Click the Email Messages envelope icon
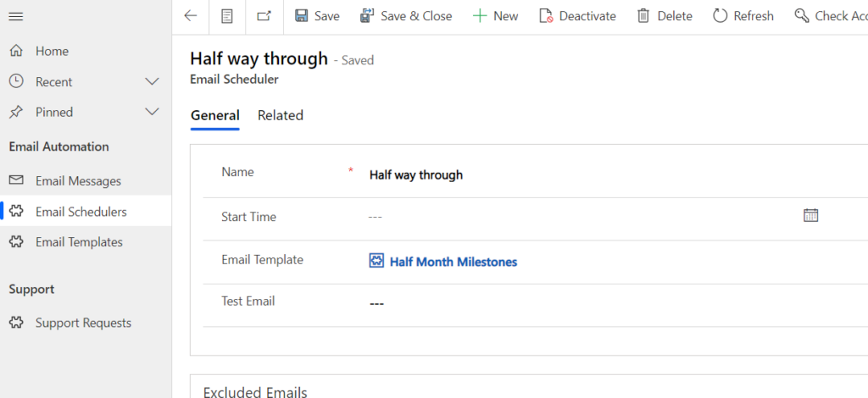Viewport: 868px width, 398px height. tap(17, 180)
